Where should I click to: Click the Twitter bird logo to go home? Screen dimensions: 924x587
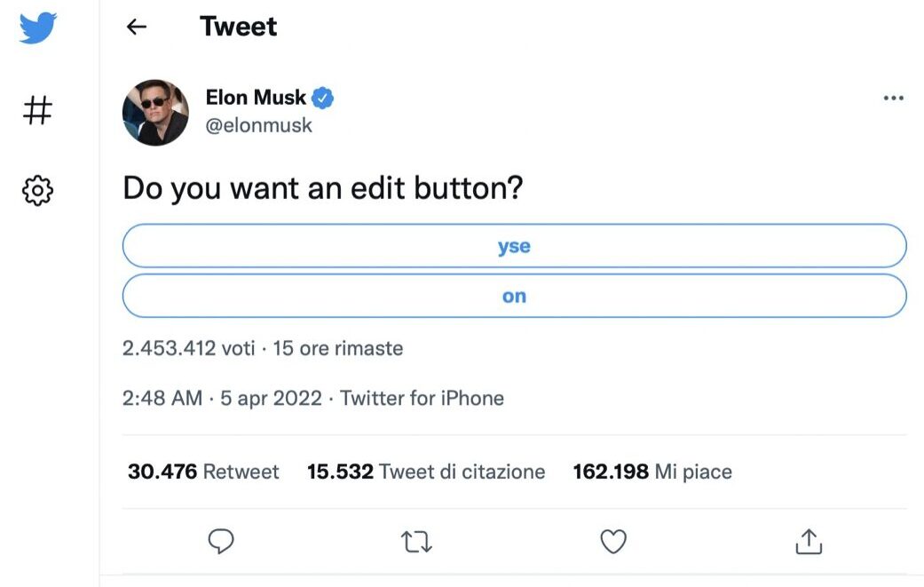pos(36,28)
